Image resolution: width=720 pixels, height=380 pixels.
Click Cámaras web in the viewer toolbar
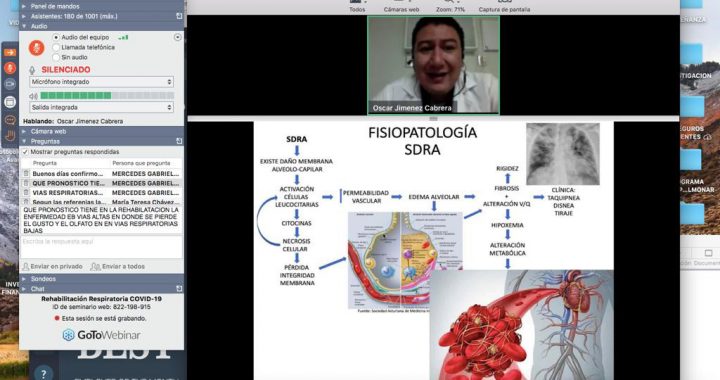click(x=401, y=6)
